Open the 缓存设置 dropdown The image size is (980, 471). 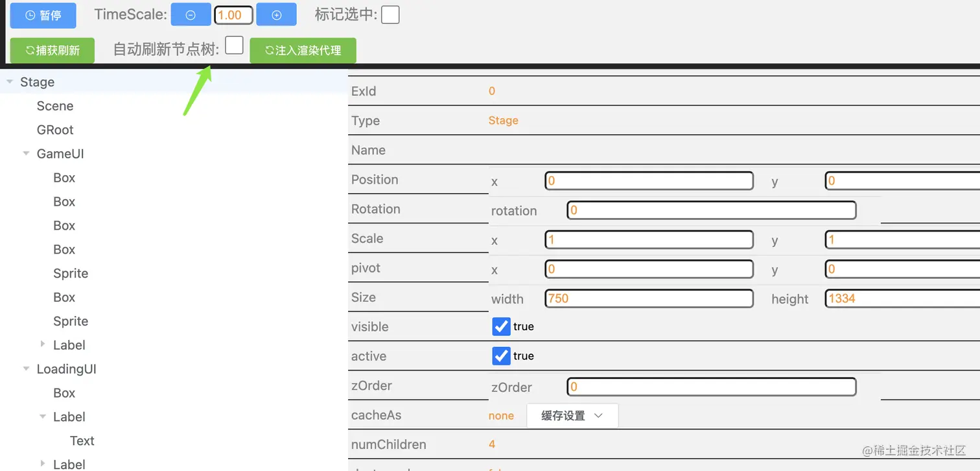point(572,416)
